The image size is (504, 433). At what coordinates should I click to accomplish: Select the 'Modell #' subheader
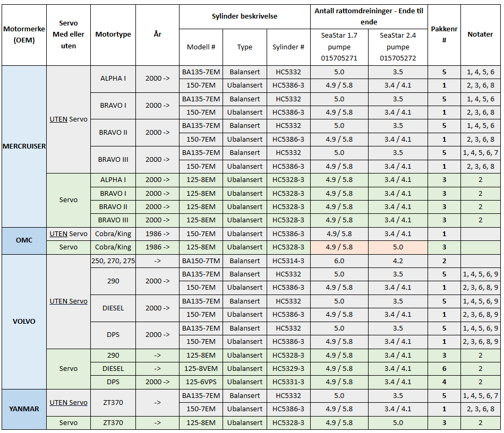click(201, 47)
